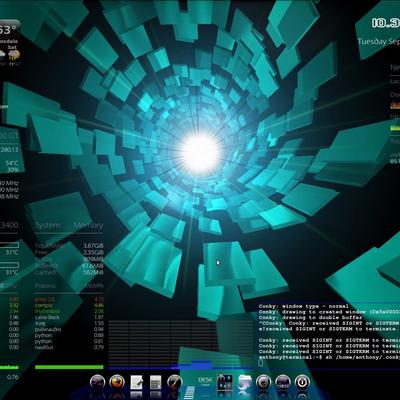The width and height of the screenshot is (400, 400).
Task: Click the dark orb right of folder icon
Action: click(263, 382)
